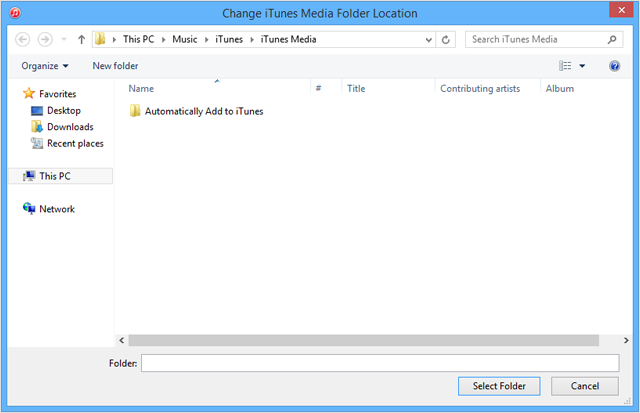Refresh the iTunes Media folder

[x=446, y=40]
